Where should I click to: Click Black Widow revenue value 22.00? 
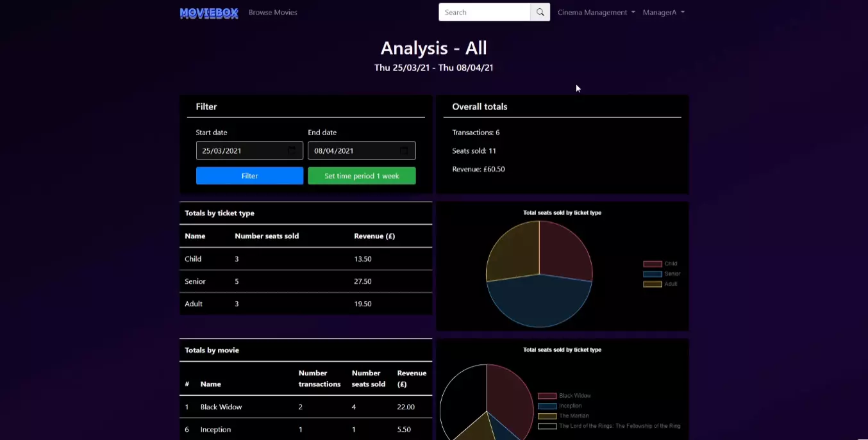tap(406, 407)
